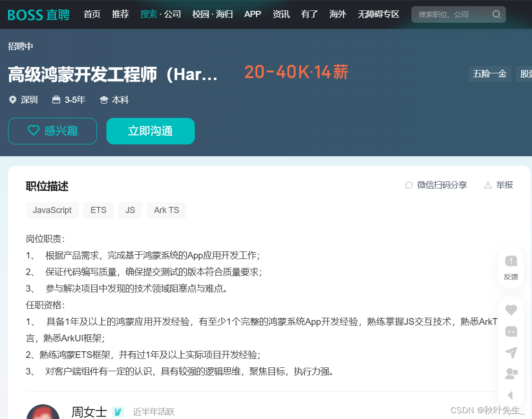This screenshot has width=532, height=419.
Task: Click the line 保证代码编写质量
Action: [x=144, y=272]
